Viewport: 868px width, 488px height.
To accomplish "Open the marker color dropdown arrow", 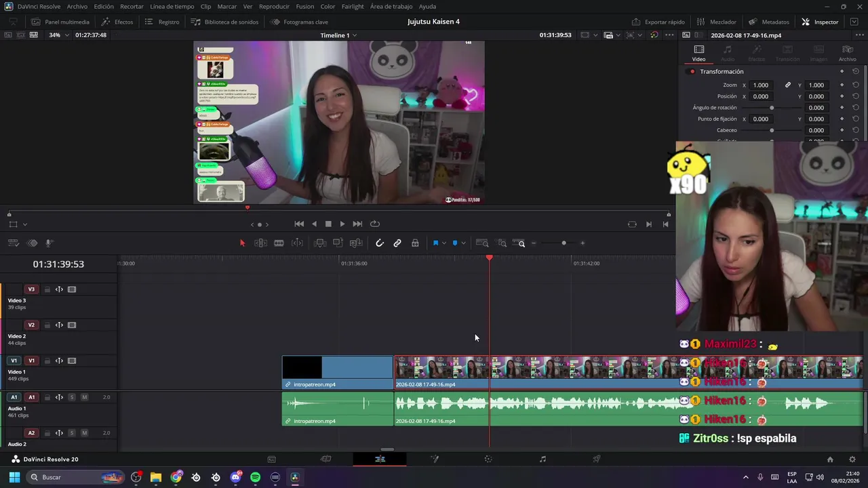I will pos(464,243).
